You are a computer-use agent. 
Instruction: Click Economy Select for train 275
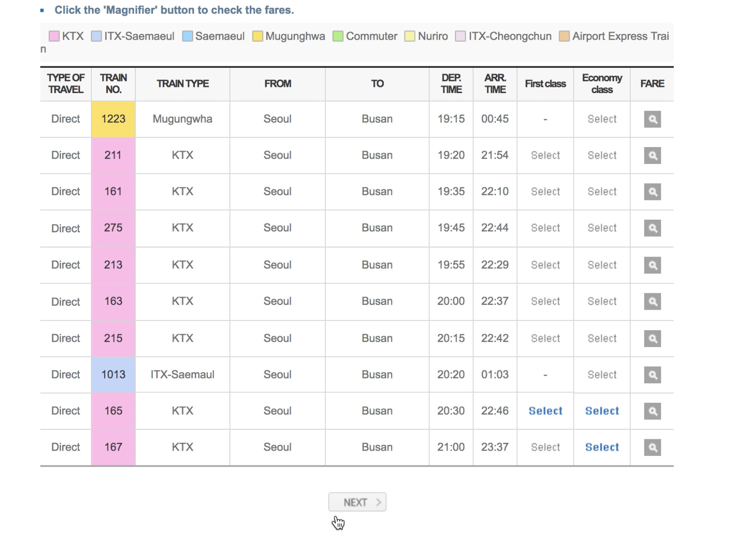click(602, 228)
